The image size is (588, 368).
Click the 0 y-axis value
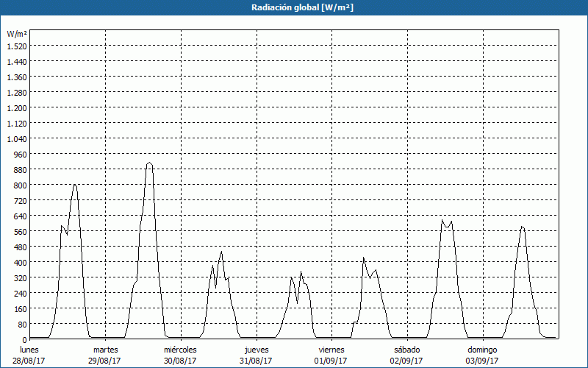coord(25,340)
